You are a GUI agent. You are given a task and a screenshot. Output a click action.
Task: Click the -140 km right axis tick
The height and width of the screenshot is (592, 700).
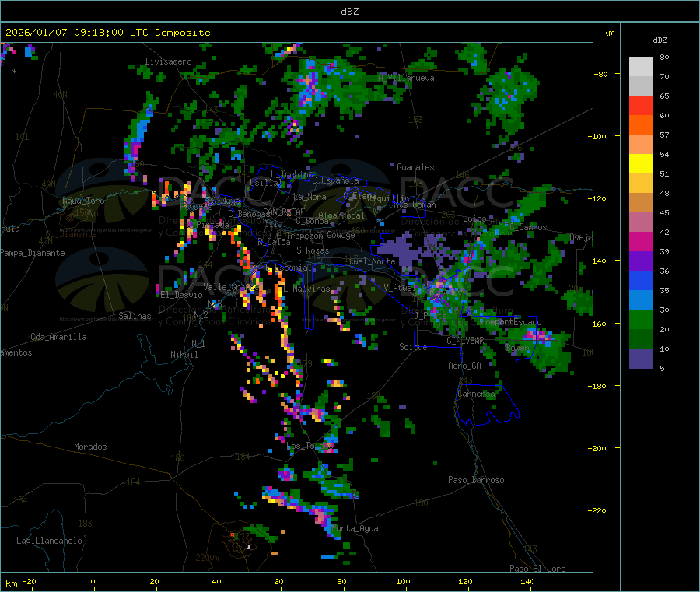pos(599,261)
